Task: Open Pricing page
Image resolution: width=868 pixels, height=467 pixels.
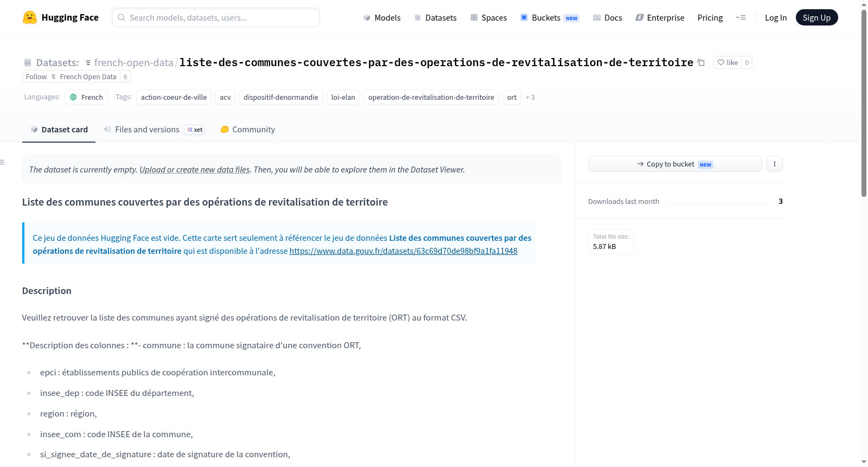Action: point(710,17)
